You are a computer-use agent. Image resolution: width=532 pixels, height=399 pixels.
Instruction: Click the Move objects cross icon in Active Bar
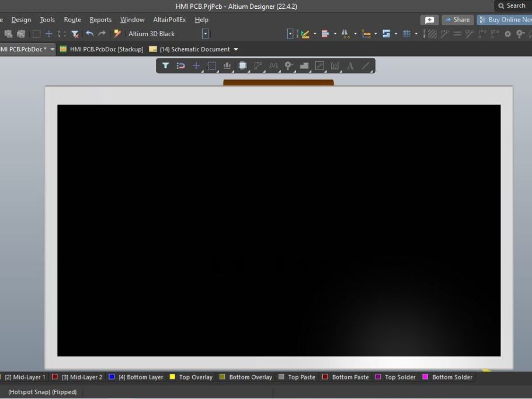[x=196, y=65]
